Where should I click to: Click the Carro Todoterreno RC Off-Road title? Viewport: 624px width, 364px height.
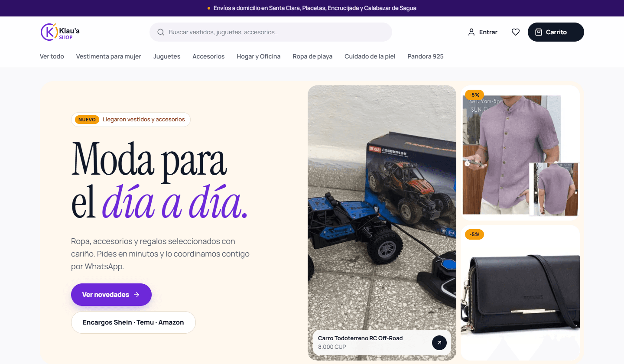click(361, 338)
